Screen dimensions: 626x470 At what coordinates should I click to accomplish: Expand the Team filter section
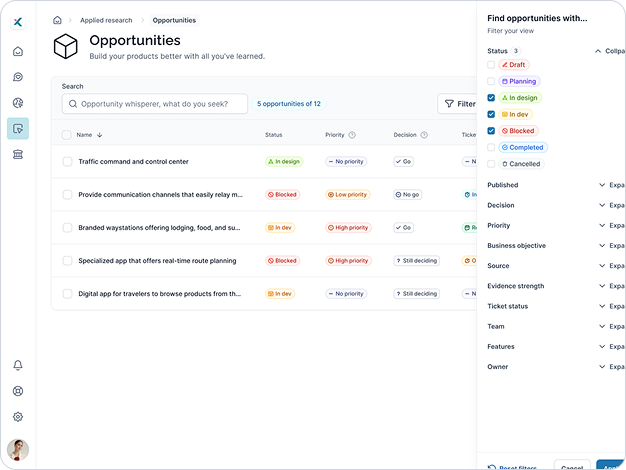612,326
